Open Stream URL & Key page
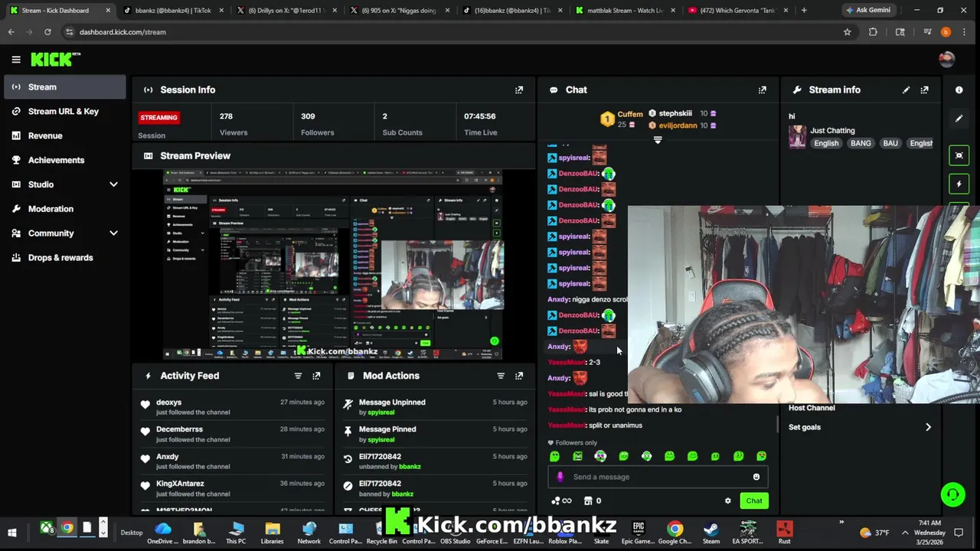 click(x=64, y=112)
